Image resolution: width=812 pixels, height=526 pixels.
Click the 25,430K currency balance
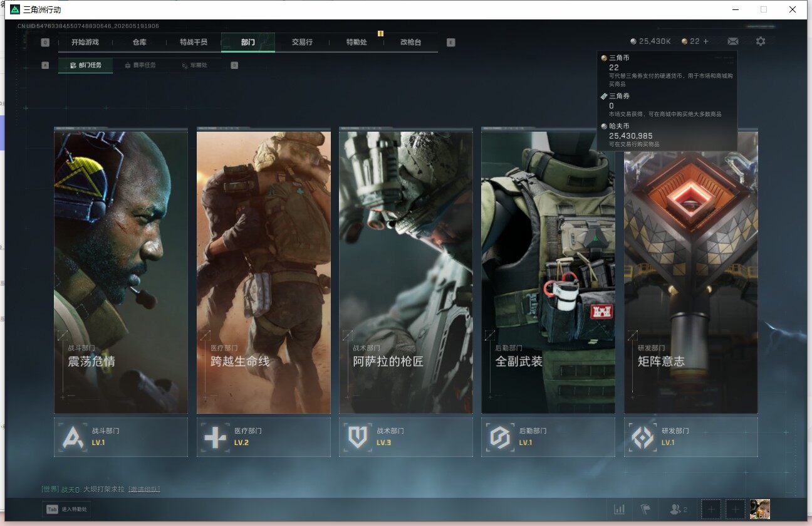point(655,41)
